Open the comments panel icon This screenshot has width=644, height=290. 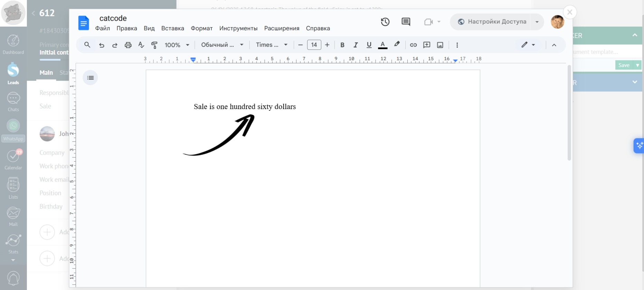coord(406,22)
